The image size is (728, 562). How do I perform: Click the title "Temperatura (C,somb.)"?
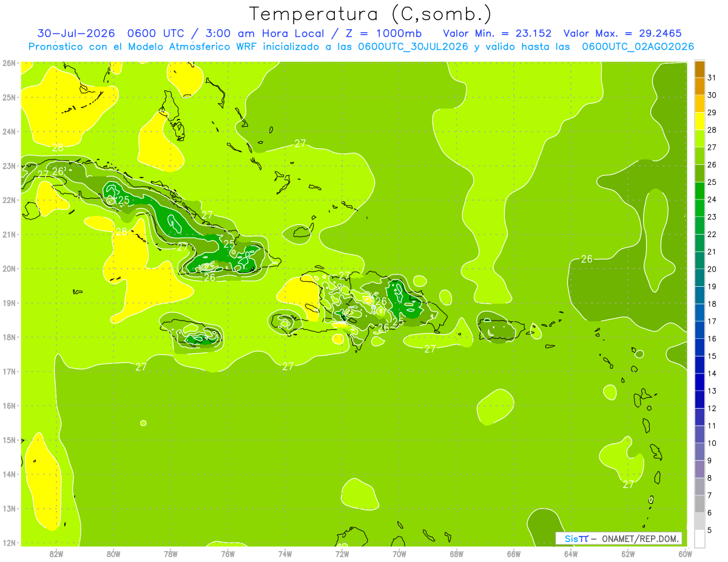[371, 14]
